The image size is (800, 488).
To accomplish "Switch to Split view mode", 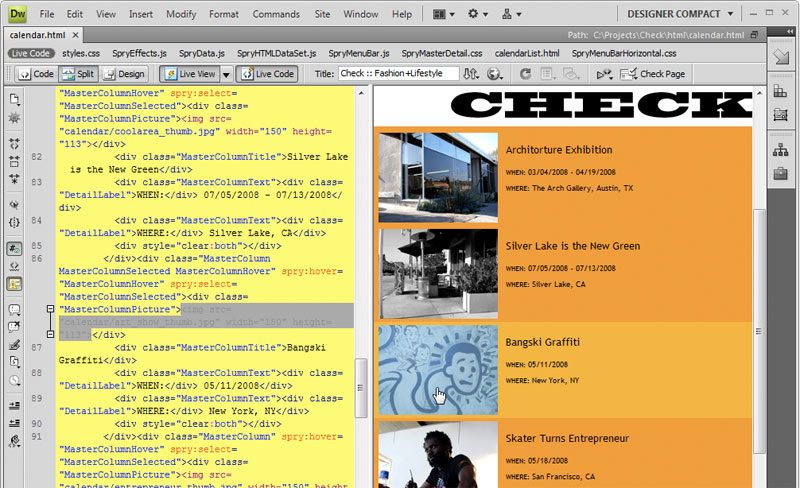I will pyautogui.click(x=77, y=74).
